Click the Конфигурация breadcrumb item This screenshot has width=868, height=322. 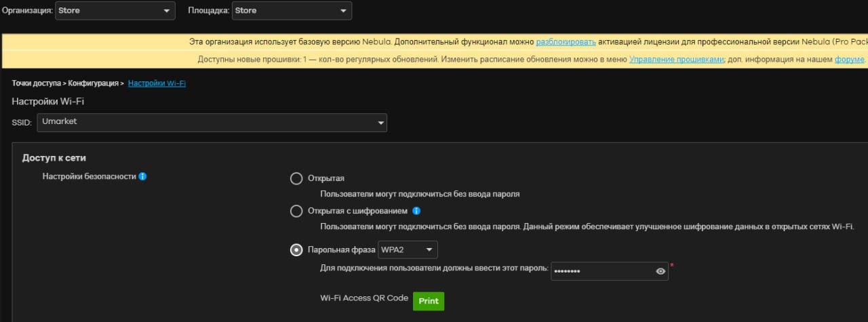point(93,83)
